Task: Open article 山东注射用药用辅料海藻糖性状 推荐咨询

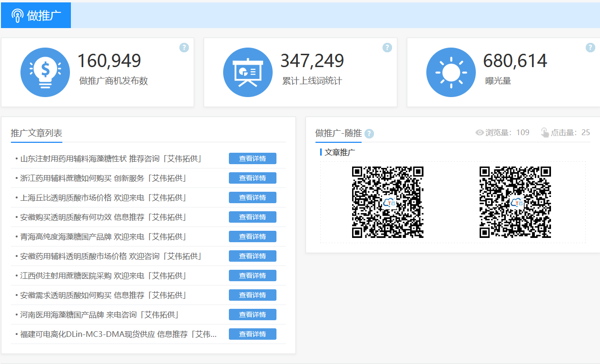Action: click(x=112, y=158)
